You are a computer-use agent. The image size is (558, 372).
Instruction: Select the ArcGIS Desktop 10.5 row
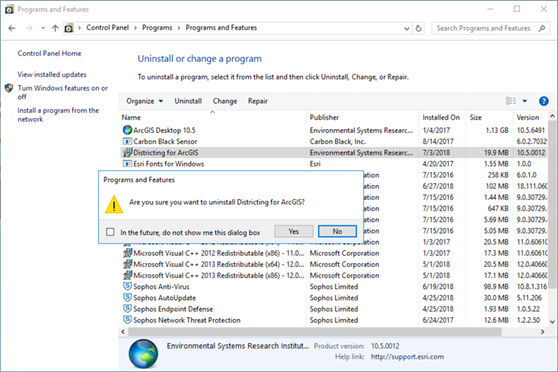[334, 130]
